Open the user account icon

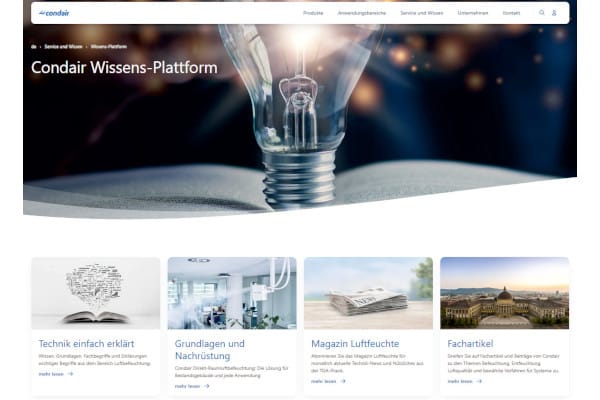[x=554, y=13]
